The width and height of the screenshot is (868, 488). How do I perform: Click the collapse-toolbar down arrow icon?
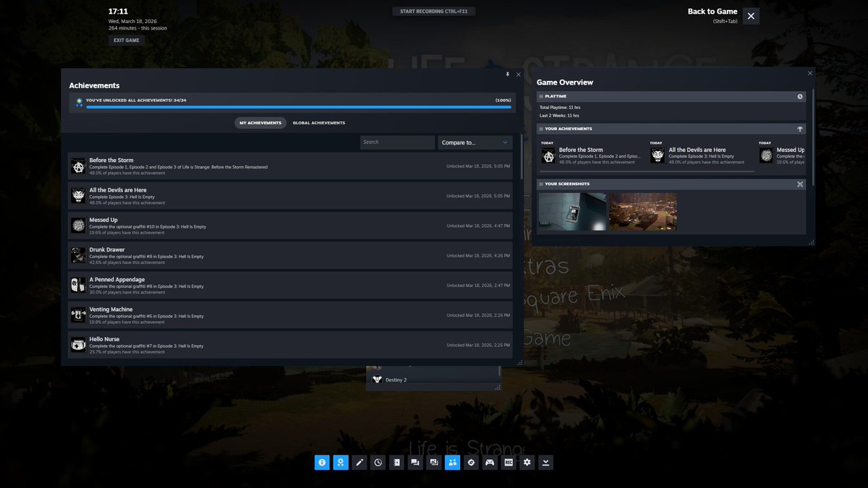[x=545, y=462]
